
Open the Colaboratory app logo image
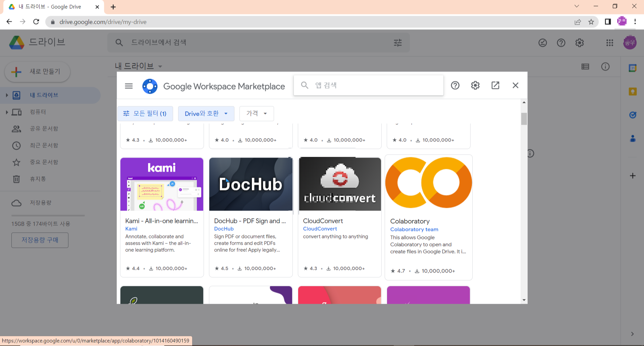tap(429, 183)
